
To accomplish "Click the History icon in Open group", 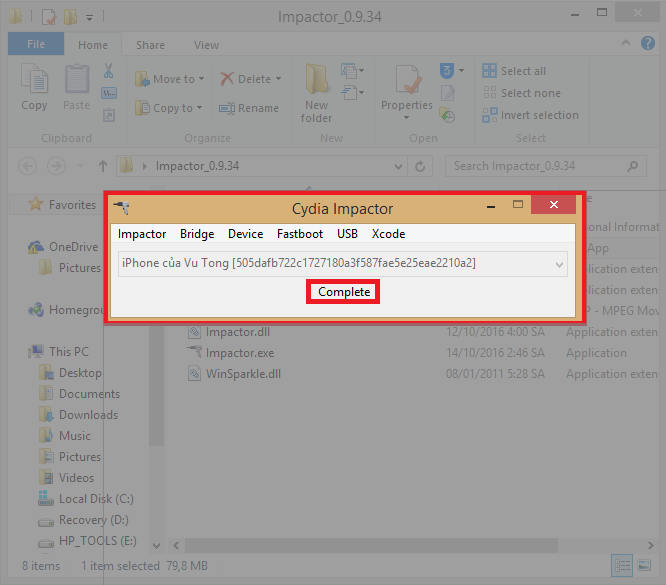I will (448, 115).
